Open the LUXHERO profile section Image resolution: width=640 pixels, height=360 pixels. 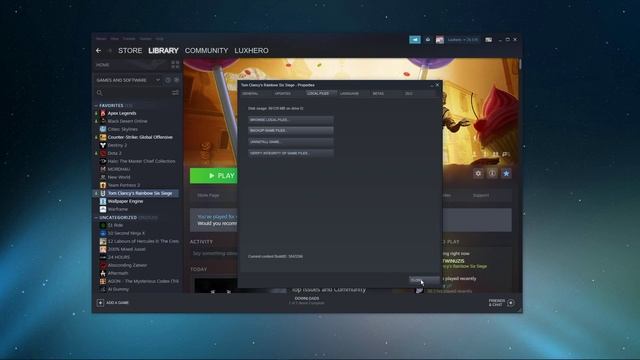[x=251, y=51]
